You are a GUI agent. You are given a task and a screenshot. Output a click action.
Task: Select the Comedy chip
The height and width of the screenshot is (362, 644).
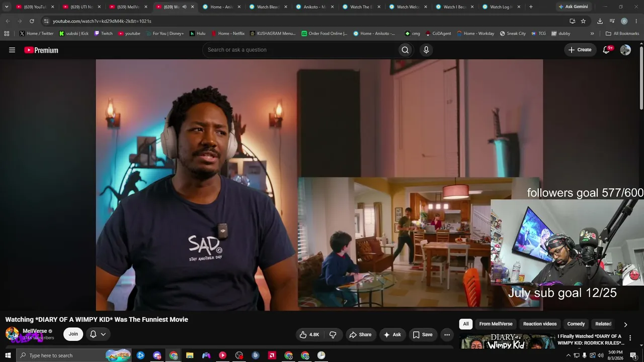(576, 324)
